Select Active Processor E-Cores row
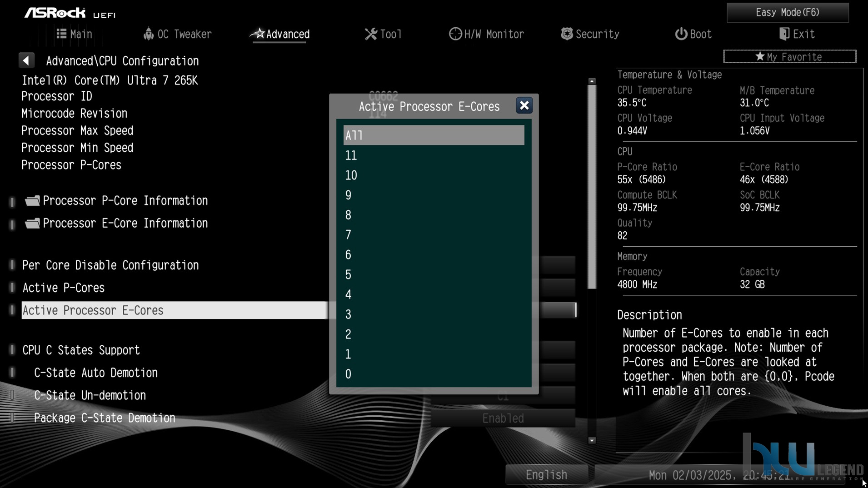The image size is (868, 488). [x=174, y=310]
